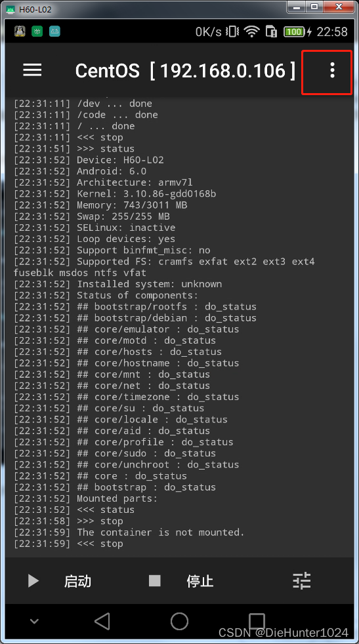Click the QQ penguin notification icon
The image size is (359, 644).
[x=20, y=31]
